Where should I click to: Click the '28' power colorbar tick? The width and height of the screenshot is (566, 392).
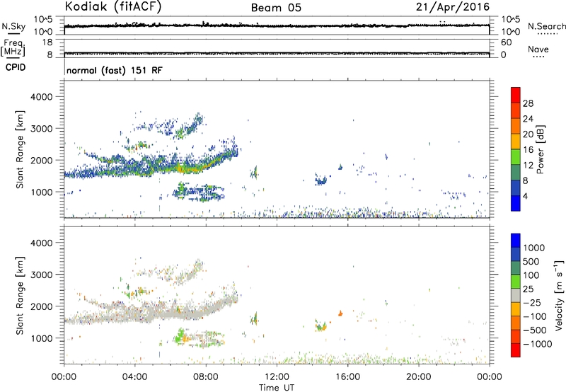click(x=528, y=103)
